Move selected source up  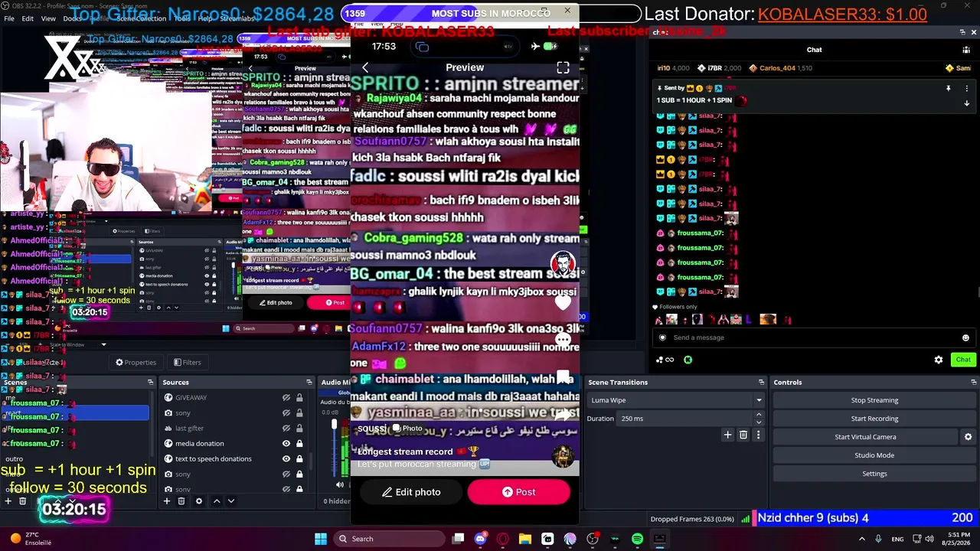click(x=217, y=501)
